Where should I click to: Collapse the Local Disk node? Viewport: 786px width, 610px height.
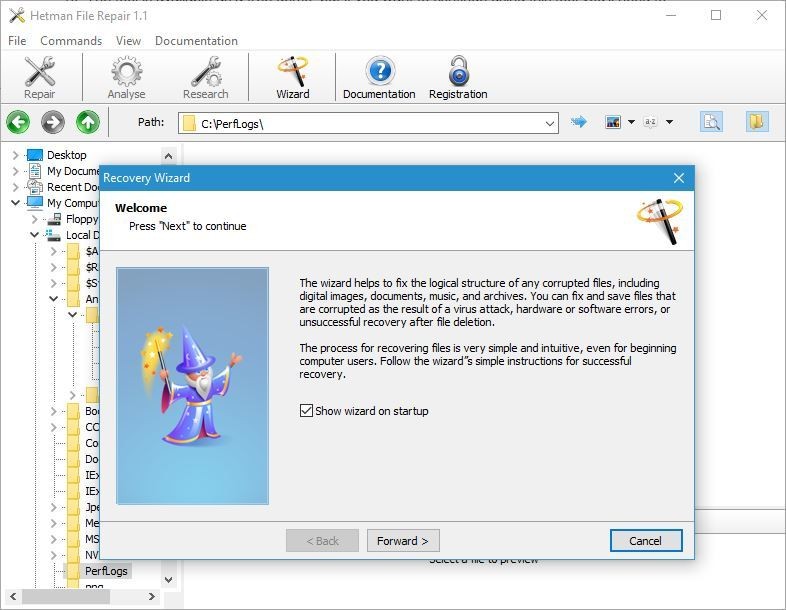[x=34, y=235]
